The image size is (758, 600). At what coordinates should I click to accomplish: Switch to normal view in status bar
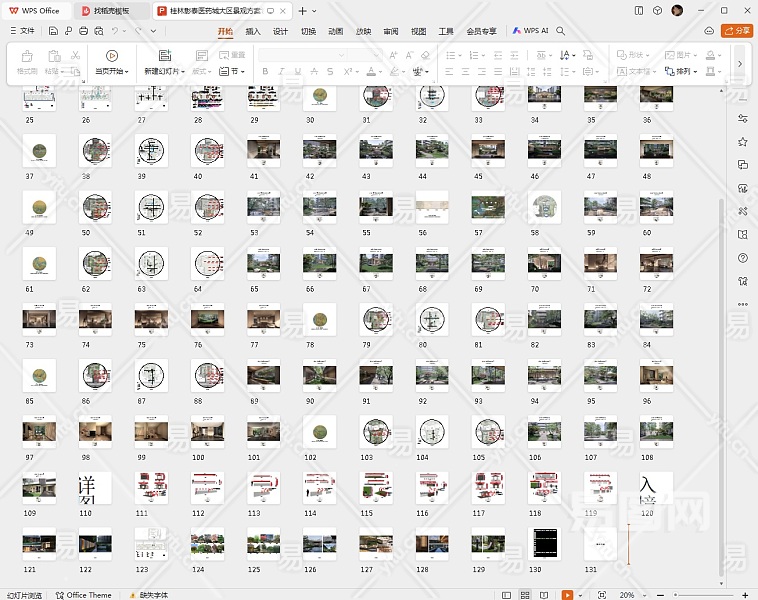coord(509,594)
